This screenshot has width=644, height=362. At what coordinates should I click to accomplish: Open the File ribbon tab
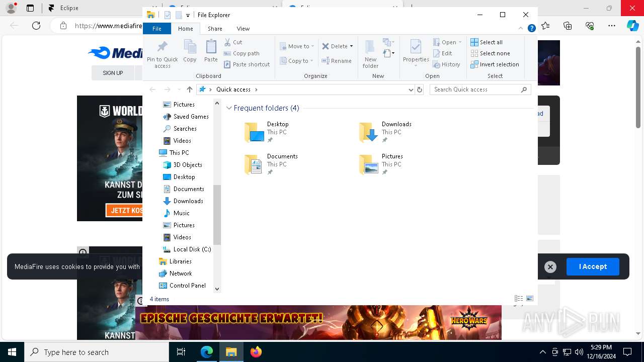157,29
